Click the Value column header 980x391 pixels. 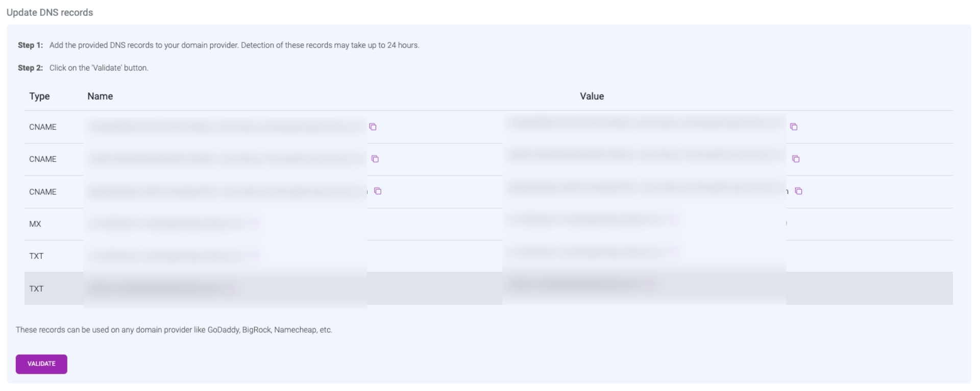(592, 96)
